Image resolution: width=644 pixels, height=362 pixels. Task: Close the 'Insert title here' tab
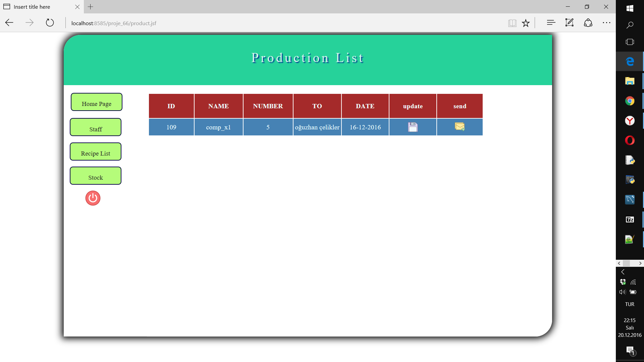[x=77, y=7]
